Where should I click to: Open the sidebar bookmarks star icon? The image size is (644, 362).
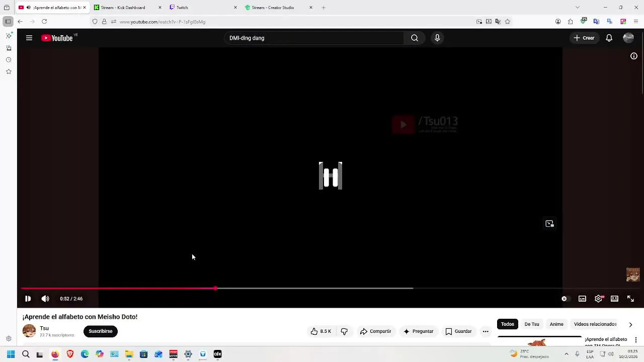coord(8,72)
